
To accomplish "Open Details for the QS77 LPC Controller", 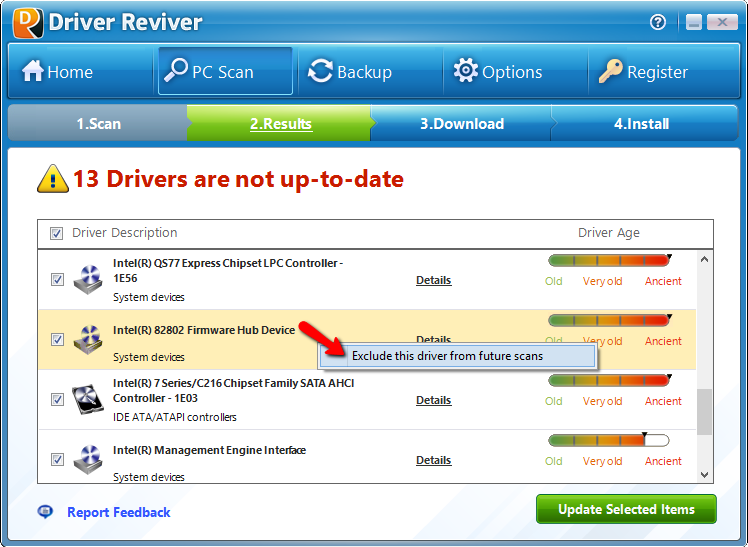I will click(x=433, y=280).
